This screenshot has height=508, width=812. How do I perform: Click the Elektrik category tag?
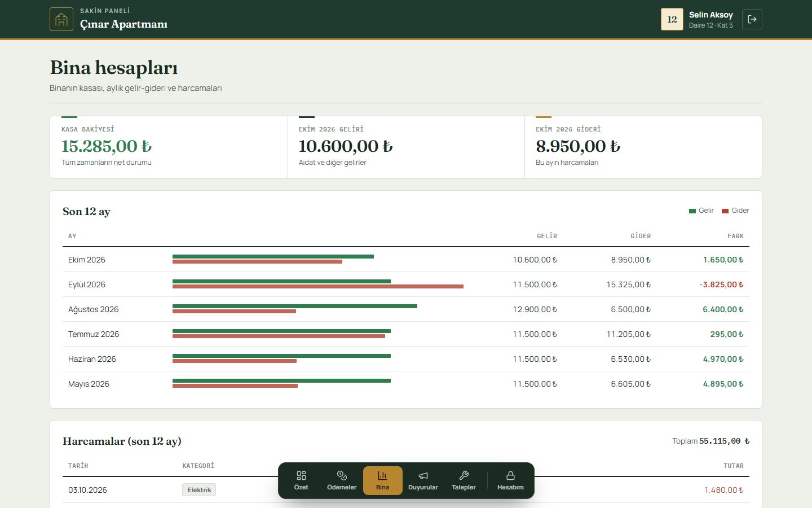(x=199, y=490)
